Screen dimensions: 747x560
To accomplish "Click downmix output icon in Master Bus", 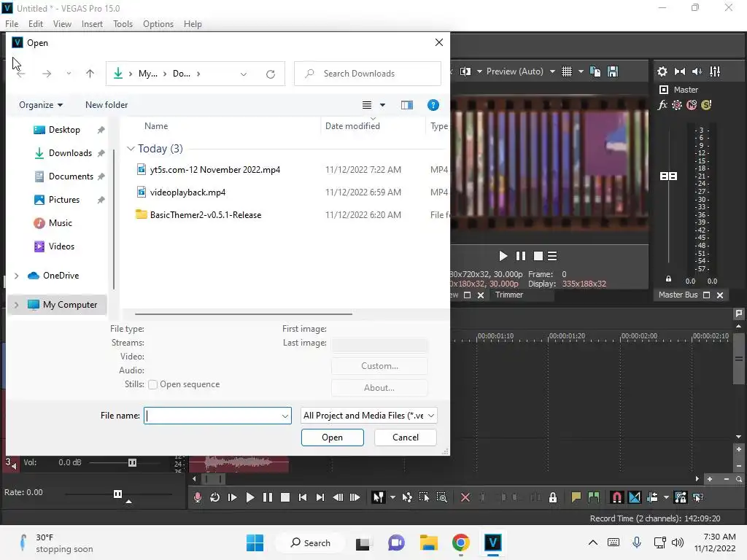I will 680,71.
